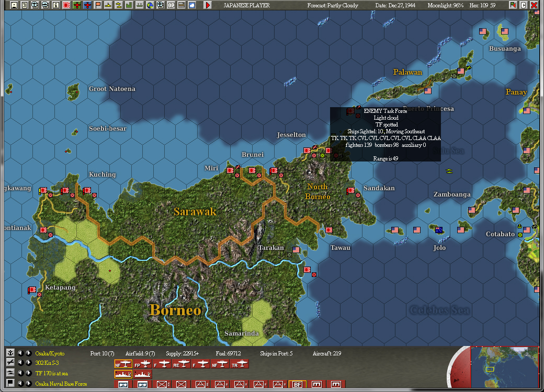This screenshot has height=392, width=544.
Task: Select the Japanese base flag at Jesselton
Action: [307, 151]
